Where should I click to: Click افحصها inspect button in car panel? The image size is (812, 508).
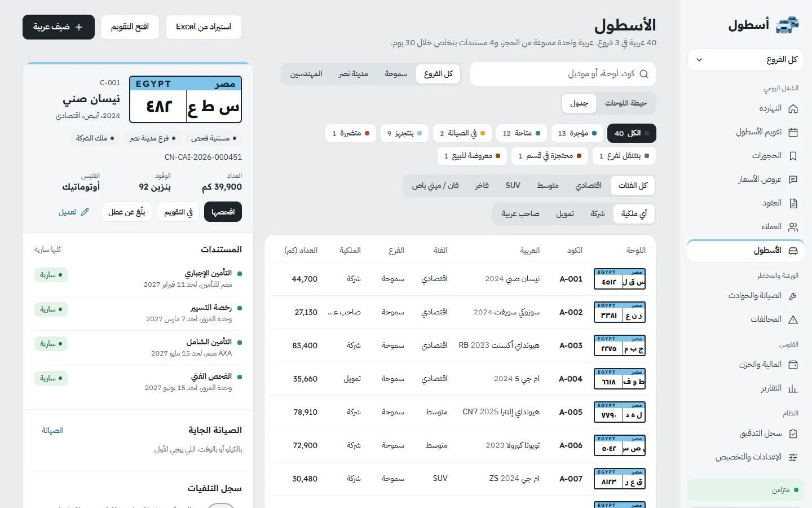(223, 212)
